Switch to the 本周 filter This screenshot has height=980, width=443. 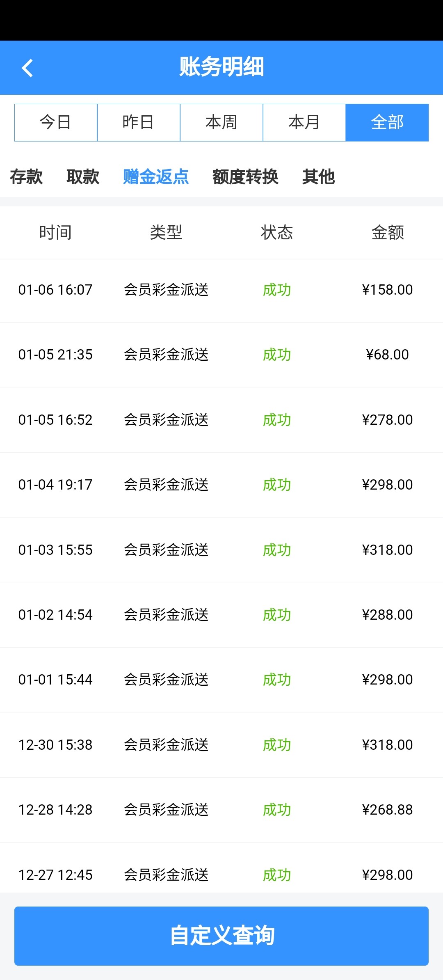point(221,122)
